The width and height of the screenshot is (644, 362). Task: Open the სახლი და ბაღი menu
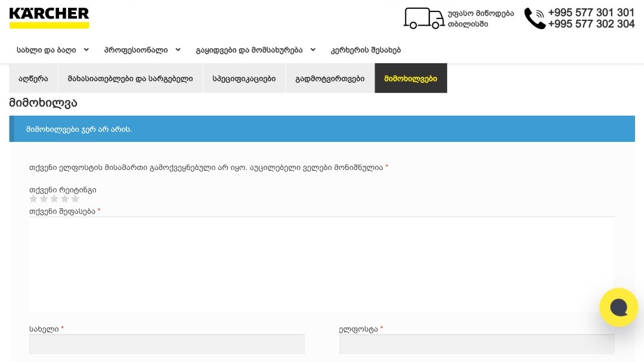(x=47, y=50)
